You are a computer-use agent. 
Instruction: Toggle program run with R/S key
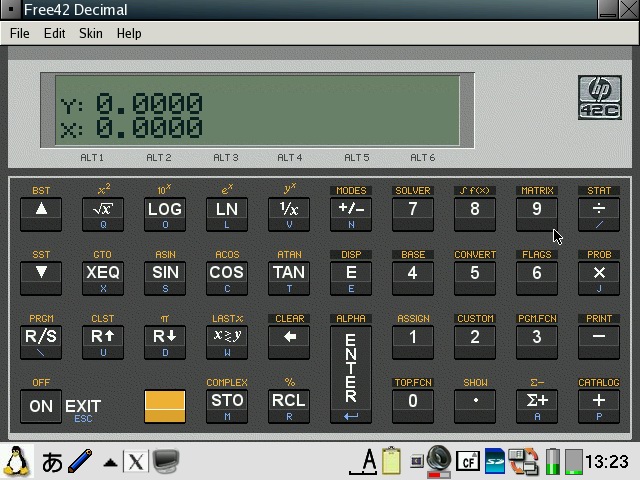click(x=41, y=337)
